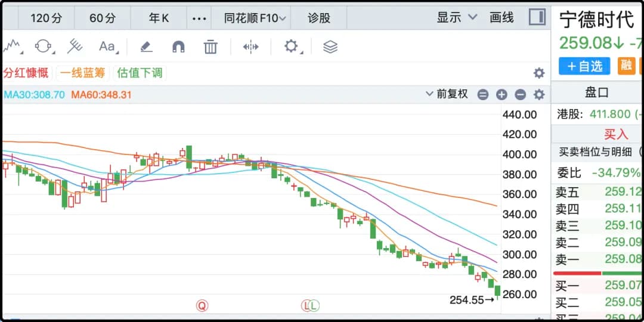Delete drawings with trash bin icon

tap(210, 47)
